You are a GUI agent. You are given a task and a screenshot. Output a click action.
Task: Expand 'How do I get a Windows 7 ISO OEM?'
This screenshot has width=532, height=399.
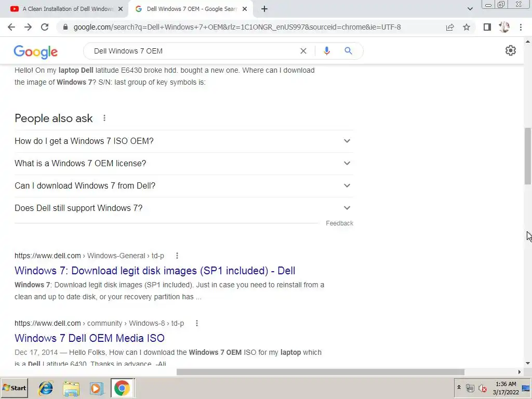pos(184,141)
